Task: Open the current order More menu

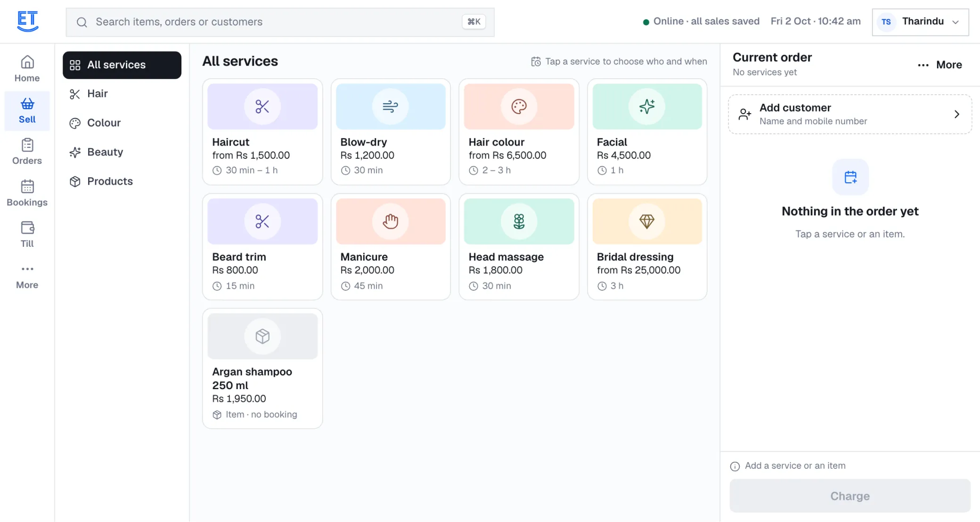Action: tap(940, 65)
